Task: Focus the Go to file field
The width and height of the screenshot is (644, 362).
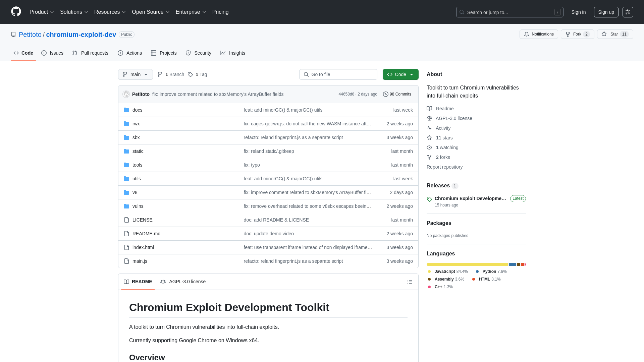Action: (338, 74)
